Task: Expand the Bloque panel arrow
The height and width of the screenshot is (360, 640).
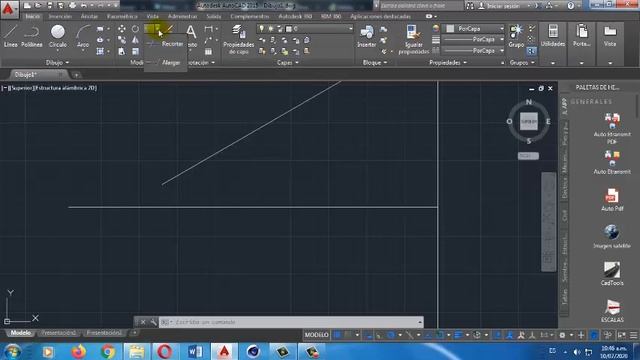Action: click(x=385, y=62)
